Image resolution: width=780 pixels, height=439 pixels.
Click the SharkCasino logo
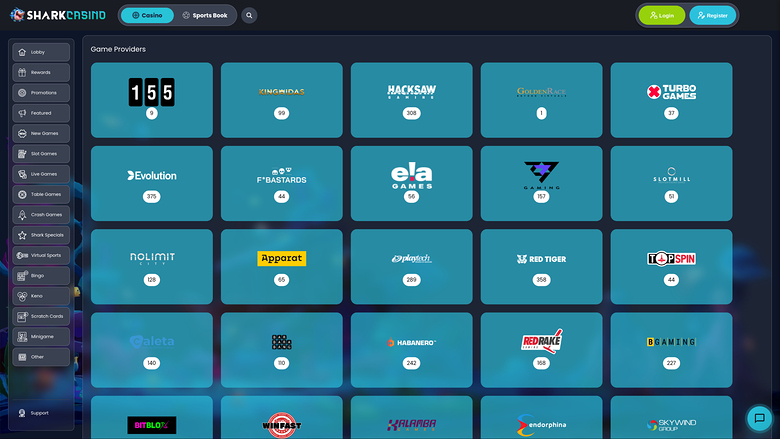(58, 15)
